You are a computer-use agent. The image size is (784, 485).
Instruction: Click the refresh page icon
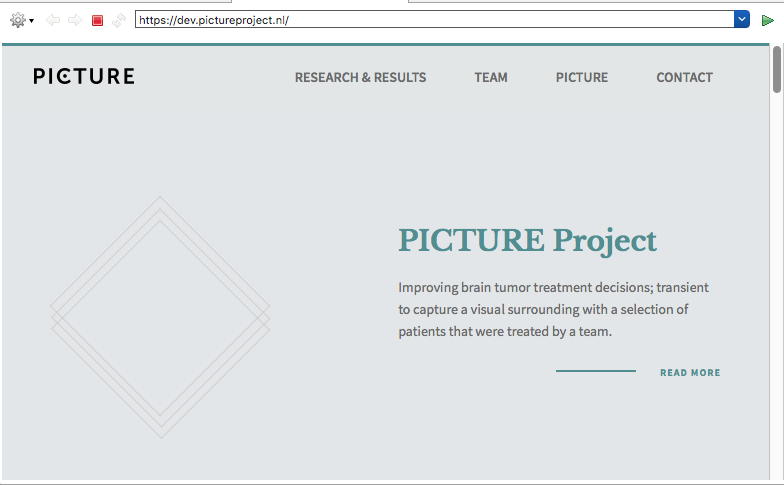click(119, 20)
